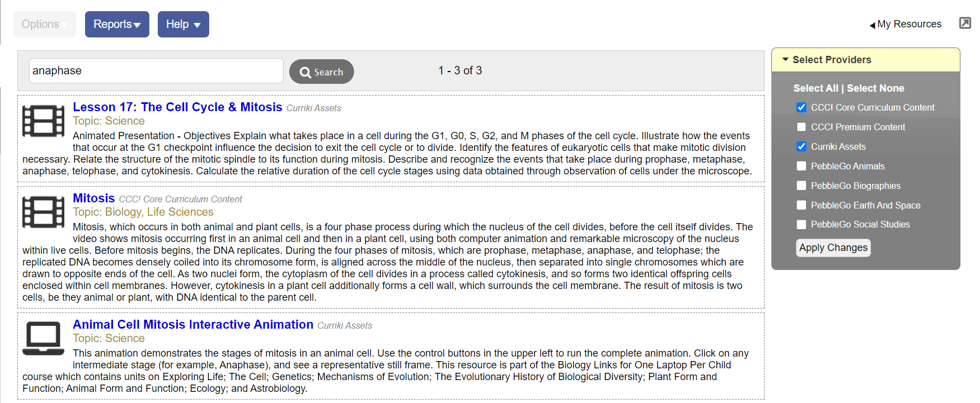Open the Options menu
This screenshot has height=403, width=980.
(x=44, y=24)
